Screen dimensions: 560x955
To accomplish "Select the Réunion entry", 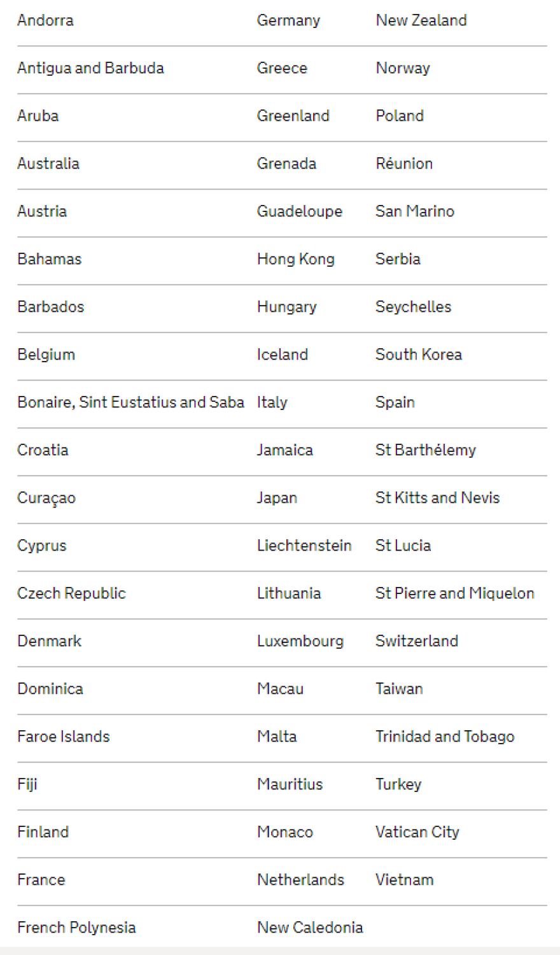I will pos(403,164).
